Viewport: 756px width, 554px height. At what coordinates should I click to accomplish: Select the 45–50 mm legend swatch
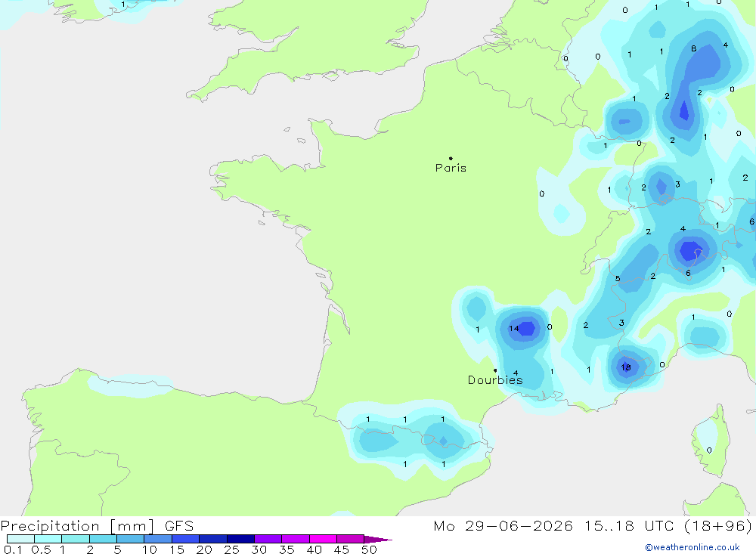[x=351, y=539]
